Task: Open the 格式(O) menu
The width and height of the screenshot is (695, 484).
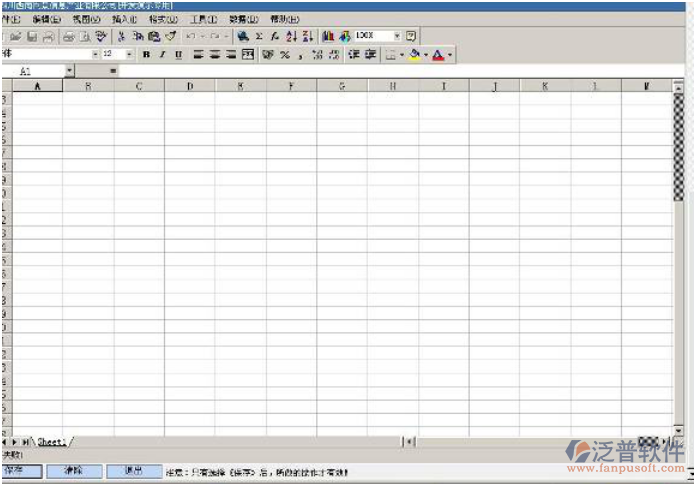Action: click(164, 20)
